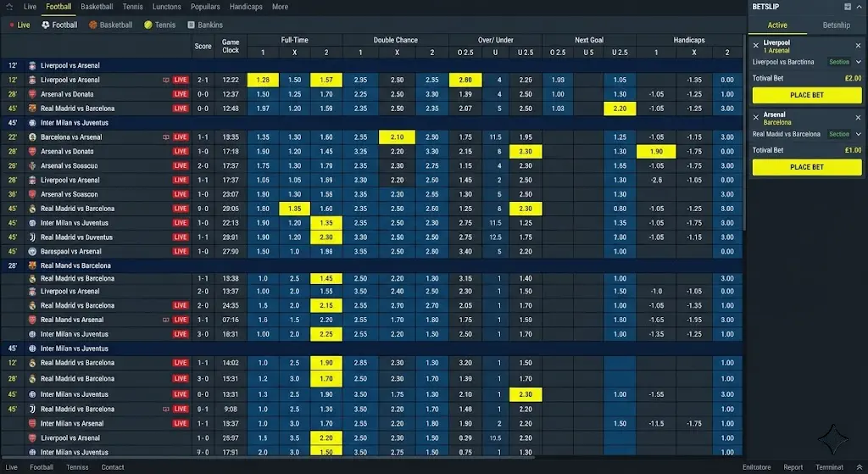Image resolution: width=868 pixels, height=474 pixels.
Task: Switch to Lunctons tab
Action: pyautogui.click(x=167, y=7)
